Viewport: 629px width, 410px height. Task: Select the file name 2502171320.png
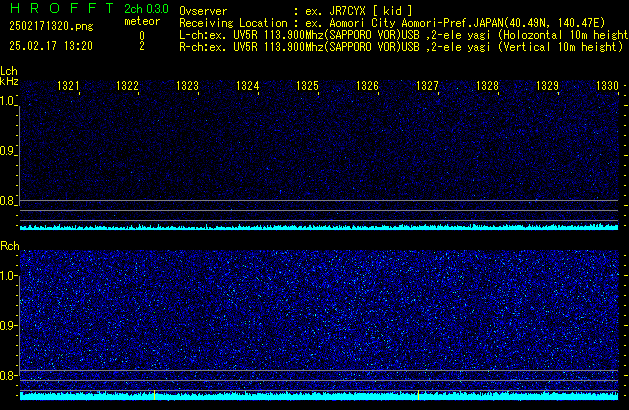click(x=51, y=26)
